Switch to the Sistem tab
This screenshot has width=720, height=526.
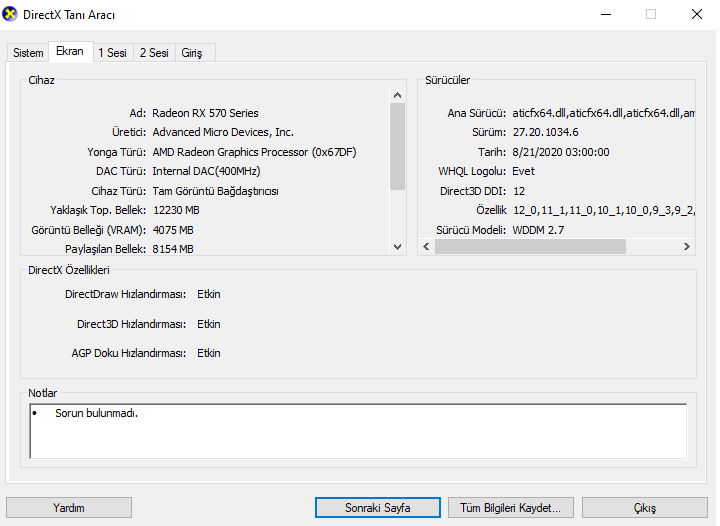[28, 53]
